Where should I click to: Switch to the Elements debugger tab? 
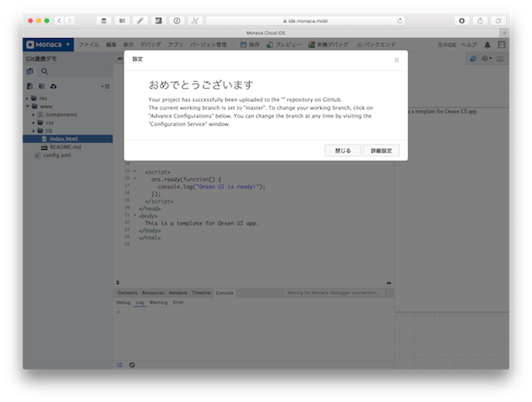point(127,293)
